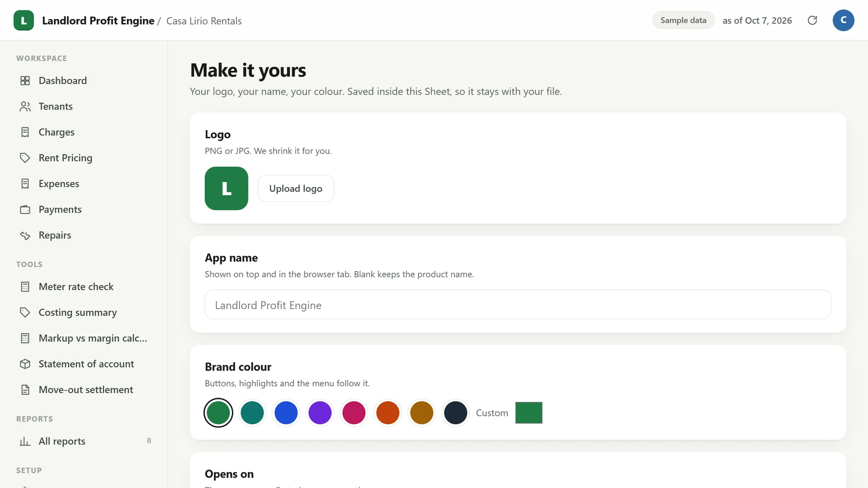Click the All reports bar chart icon

[x=25, y=441]
